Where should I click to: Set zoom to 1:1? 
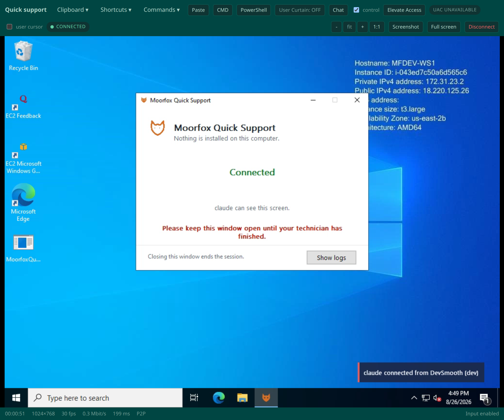[x=377, y=27]
